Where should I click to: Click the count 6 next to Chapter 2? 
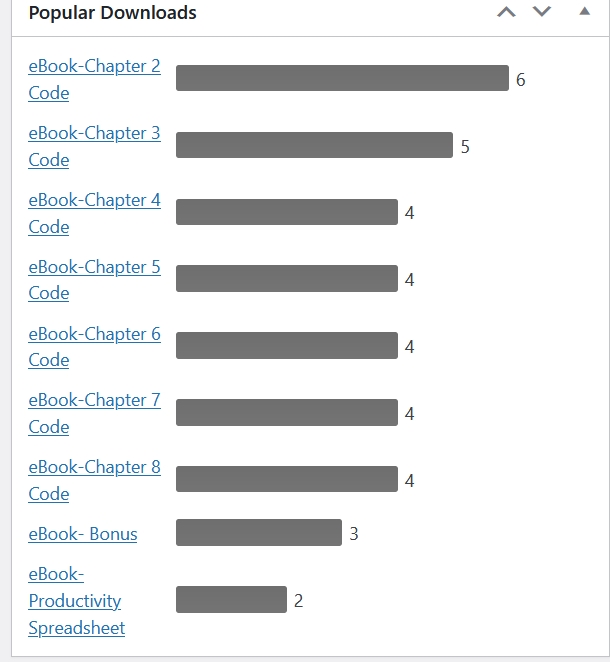pos(520,80)
